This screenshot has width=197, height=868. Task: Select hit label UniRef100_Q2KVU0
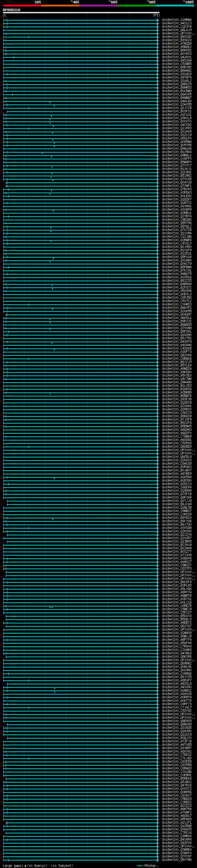tap(176, 531)
